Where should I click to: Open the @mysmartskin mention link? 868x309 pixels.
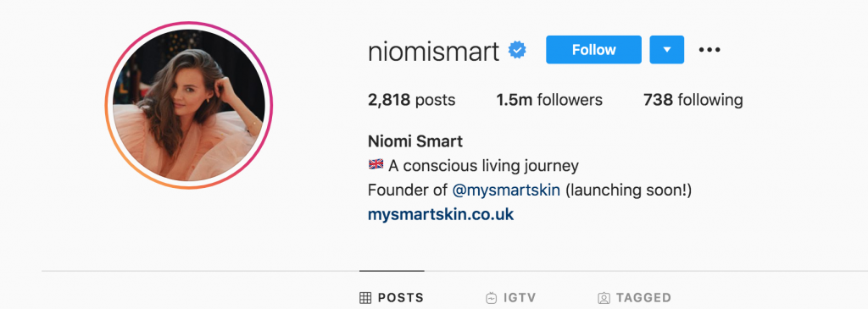(507, 190)
